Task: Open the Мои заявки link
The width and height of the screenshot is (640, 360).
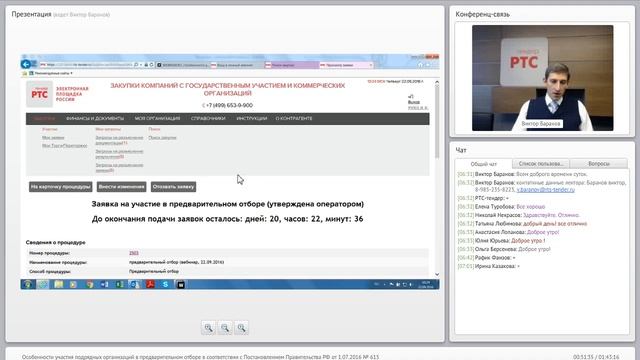Action: pyautogui.click(x=53, y=138)
